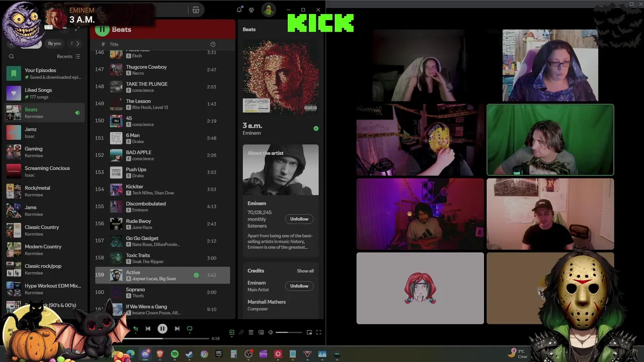Open the About the artist photo card
The image size is (644, 362).
(x=281, y=170)
